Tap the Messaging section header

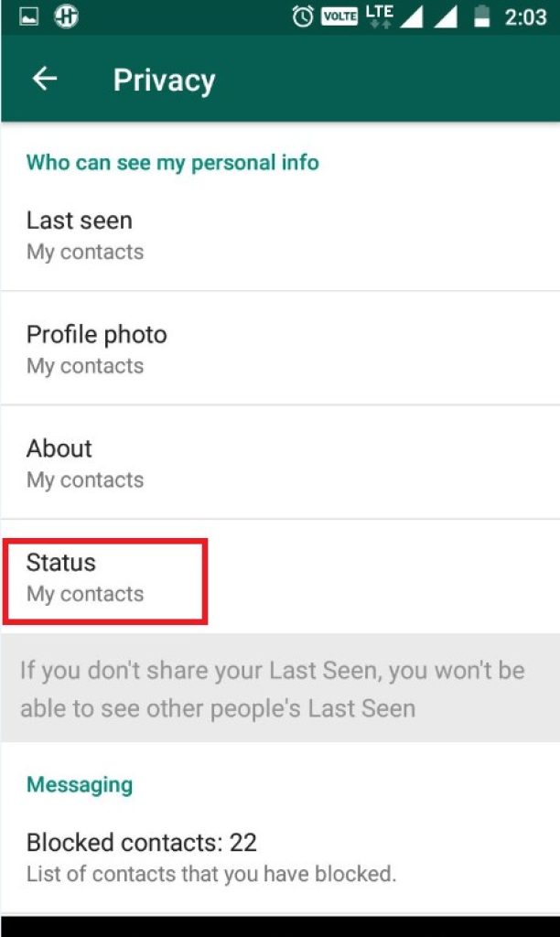tap(80, 784)
